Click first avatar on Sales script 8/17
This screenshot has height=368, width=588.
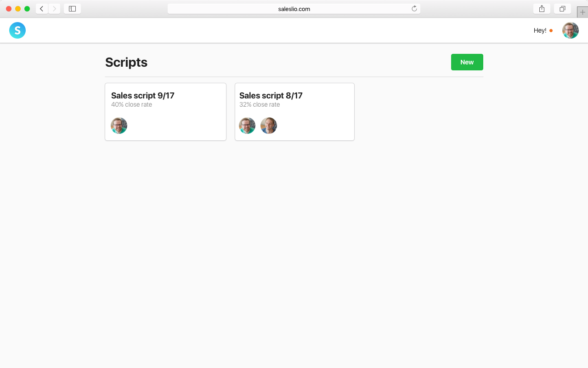coord(247,126)
